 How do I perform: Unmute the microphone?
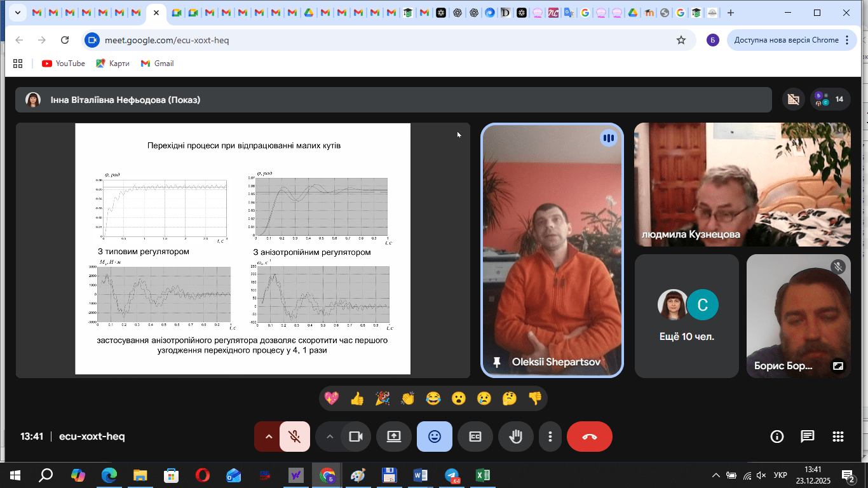[x=294, y=437]
